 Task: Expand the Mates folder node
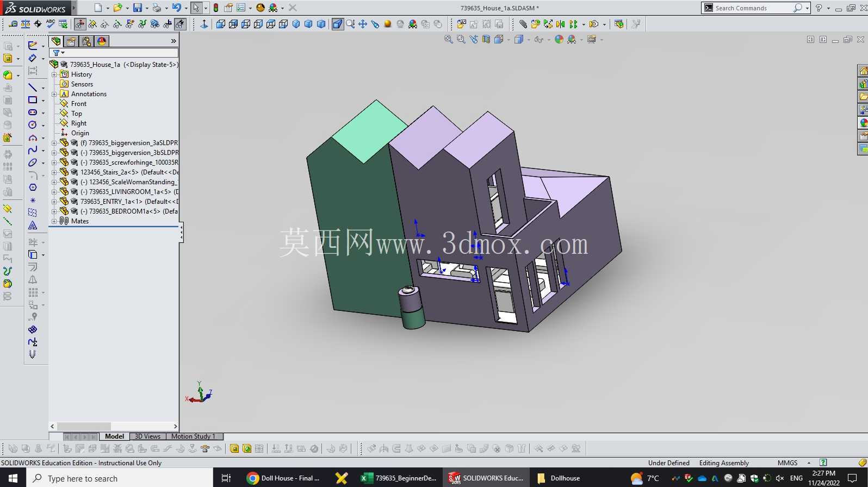[54, 221]
